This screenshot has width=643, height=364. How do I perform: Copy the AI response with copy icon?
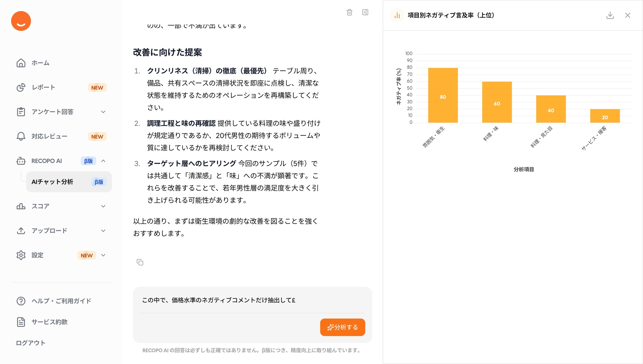point(140,262)
